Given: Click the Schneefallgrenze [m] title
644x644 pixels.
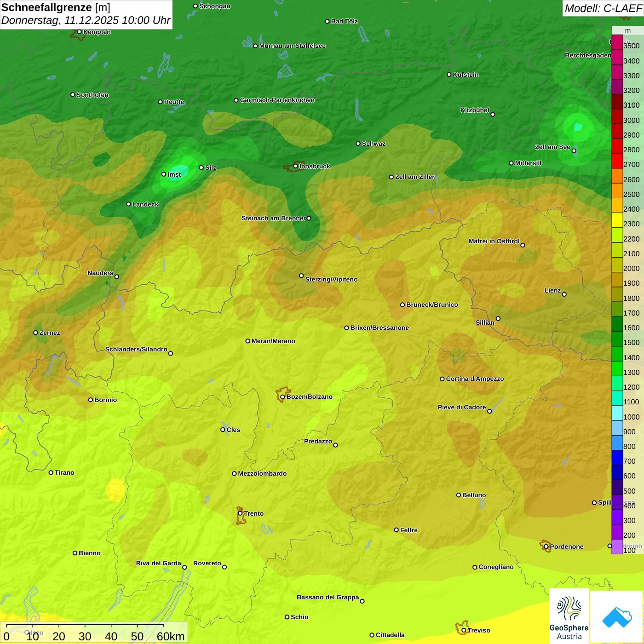Looking at the screenshot, I should [x=56, y=7].
